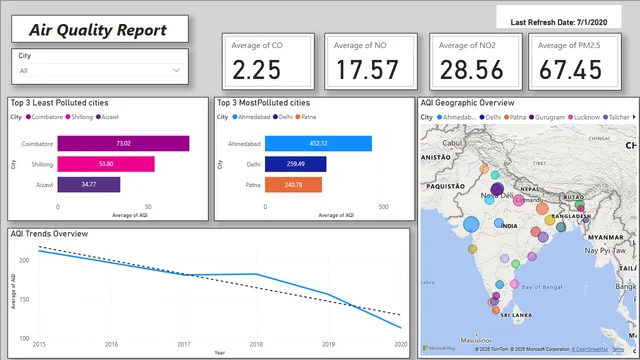
Task: Select the Average of NO card
Action: 371,62
